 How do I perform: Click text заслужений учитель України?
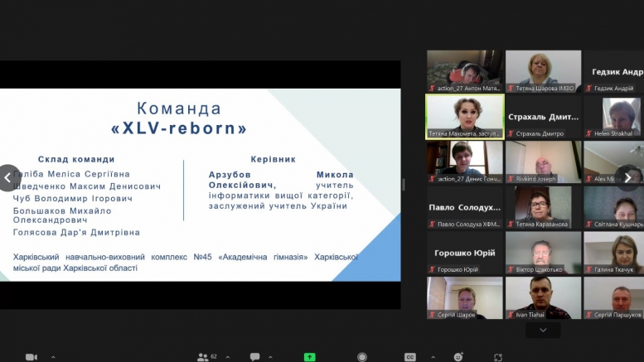point(278,206)
